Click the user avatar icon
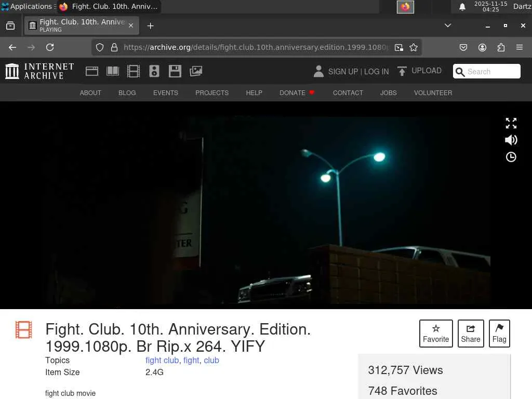Viewport: 532px width, 399px height. 318,71
